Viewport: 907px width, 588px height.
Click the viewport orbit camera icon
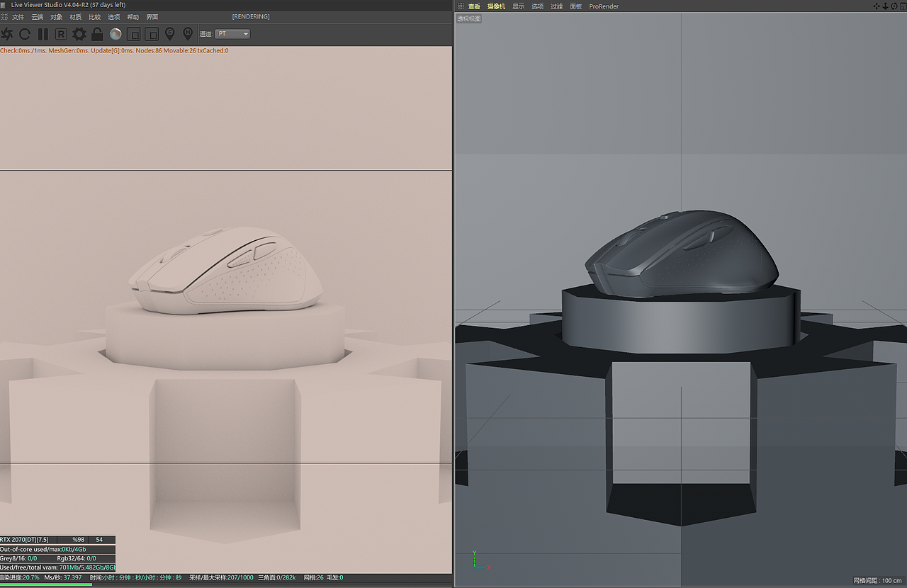coord(894,6)
